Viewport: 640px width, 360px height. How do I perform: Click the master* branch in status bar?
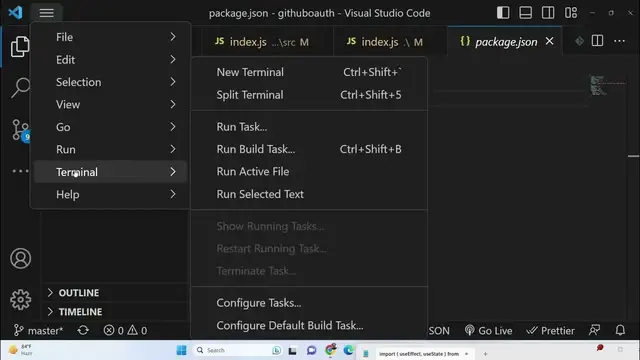click(38, 330)
